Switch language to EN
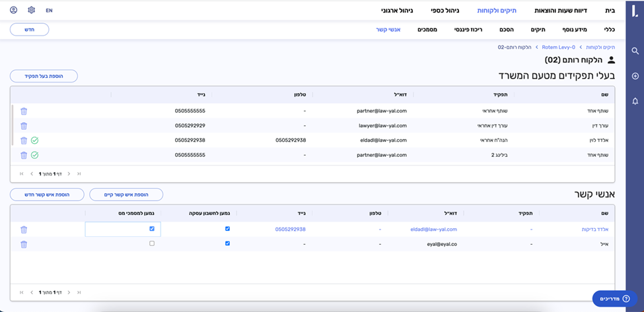644x312 pixels. 50,11
